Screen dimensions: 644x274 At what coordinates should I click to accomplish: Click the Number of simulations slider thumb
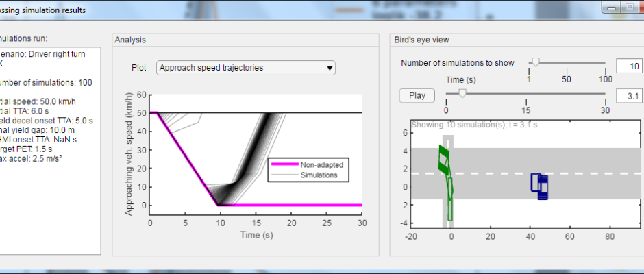[x=535, y=62]
